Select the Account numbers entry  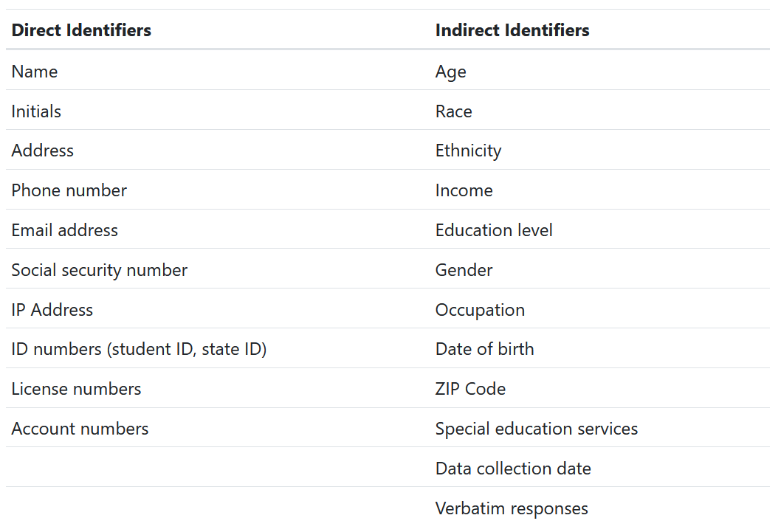[80, 429]
